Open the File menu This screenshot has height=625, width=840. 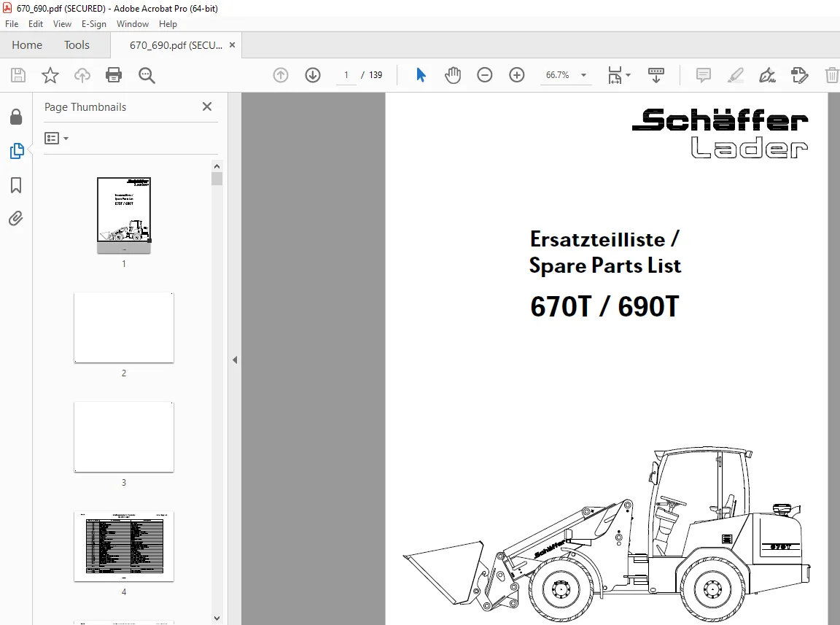pyautogui.click(x=12, y=24)
